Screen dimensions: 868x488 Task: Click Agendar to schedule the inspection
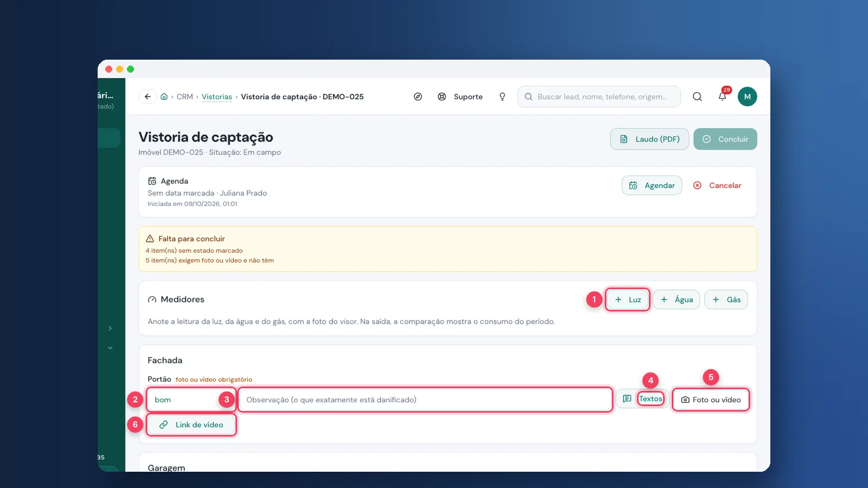[x=652, y=185]
